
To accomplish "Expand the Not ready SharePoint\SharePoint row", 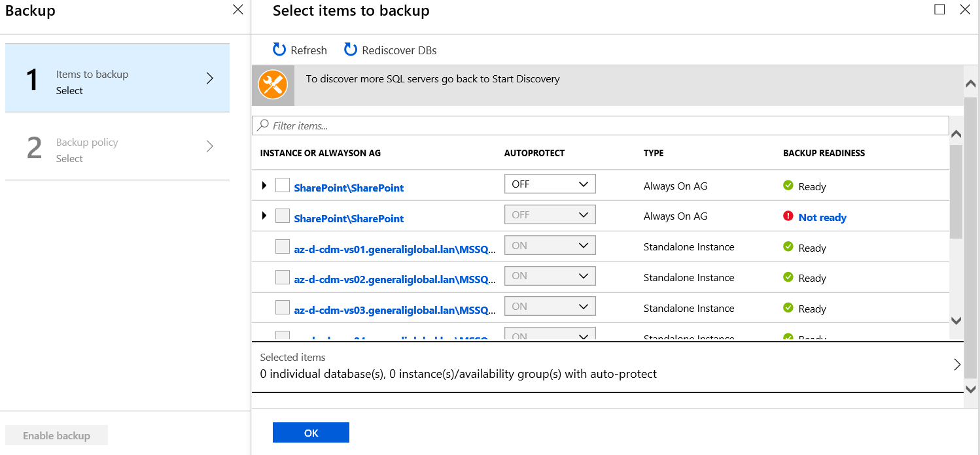I will 264,216.
